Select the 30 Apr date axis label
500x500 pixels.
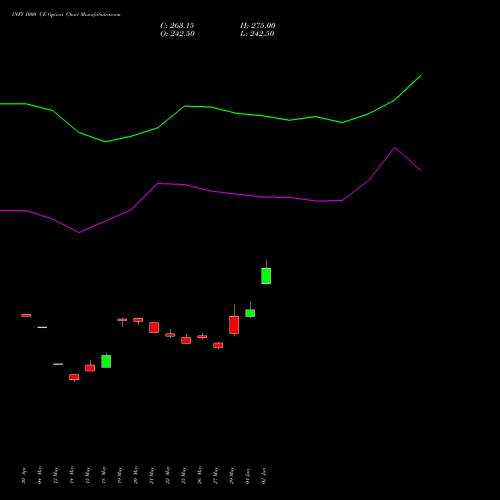click(x=23, y=476)
